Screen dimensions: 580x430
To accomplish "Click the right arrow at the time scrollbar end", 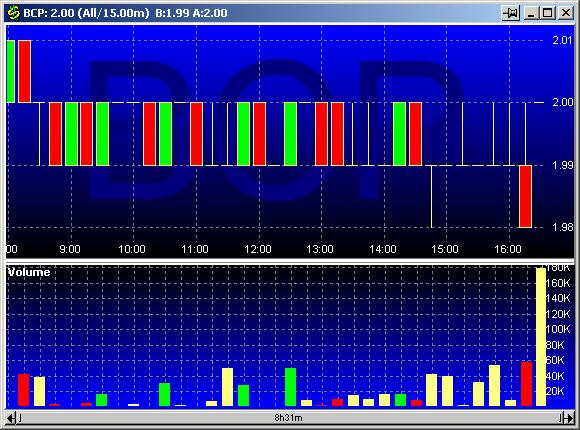I will click(569, 418).
